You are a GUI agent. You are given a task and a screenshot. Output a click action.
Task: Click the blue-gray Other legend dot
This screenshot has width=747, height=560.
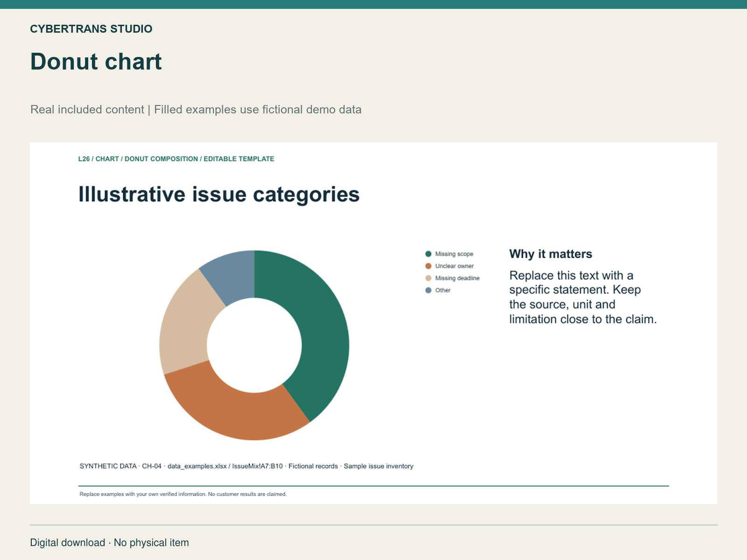click(x=428, y=290)
